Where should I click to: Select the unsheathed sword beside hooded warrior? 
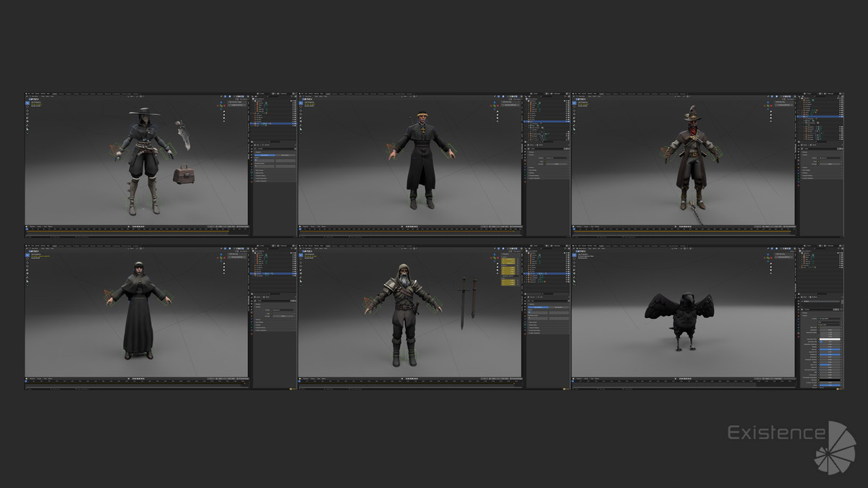point(463,304)
